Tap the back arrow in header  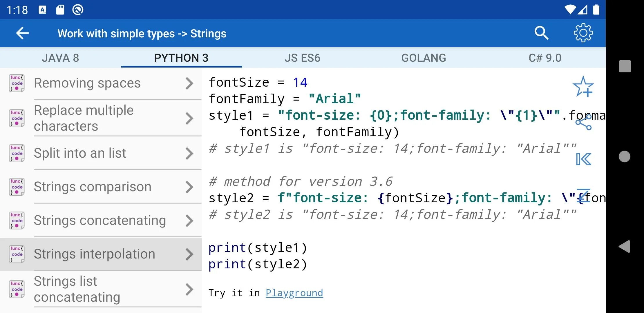(22, 33)
